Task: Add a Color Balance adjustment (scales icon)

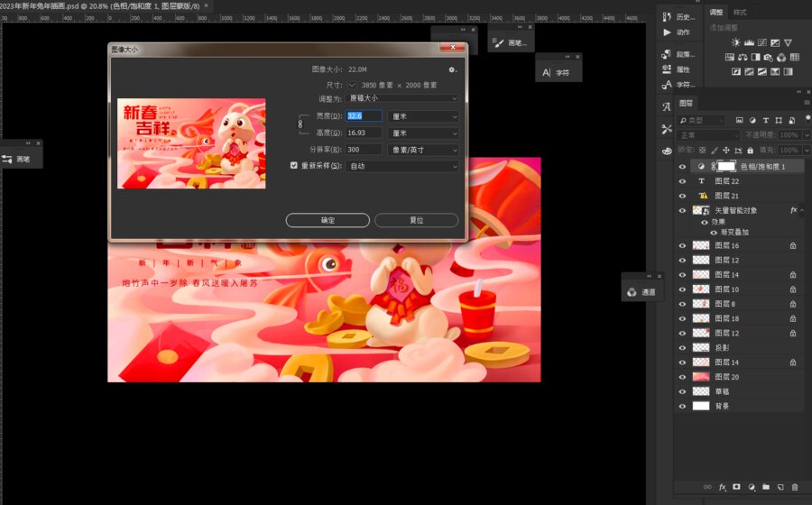Action: pos(743,57)
